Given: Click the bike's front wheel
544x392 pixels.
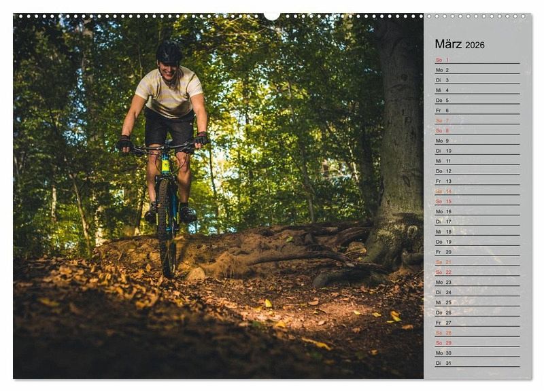Looking at the screenshot, I should 167,228.
